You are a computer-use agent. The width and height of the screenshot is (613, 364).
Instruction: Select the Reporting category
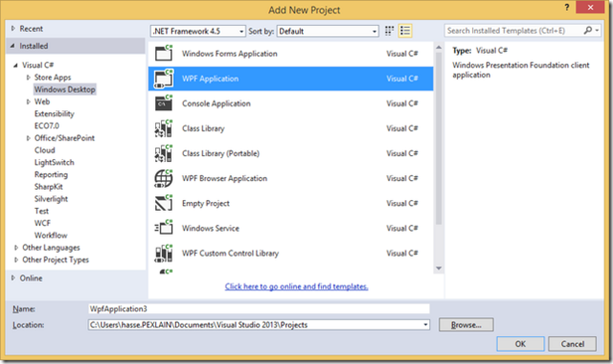point(51,174)
